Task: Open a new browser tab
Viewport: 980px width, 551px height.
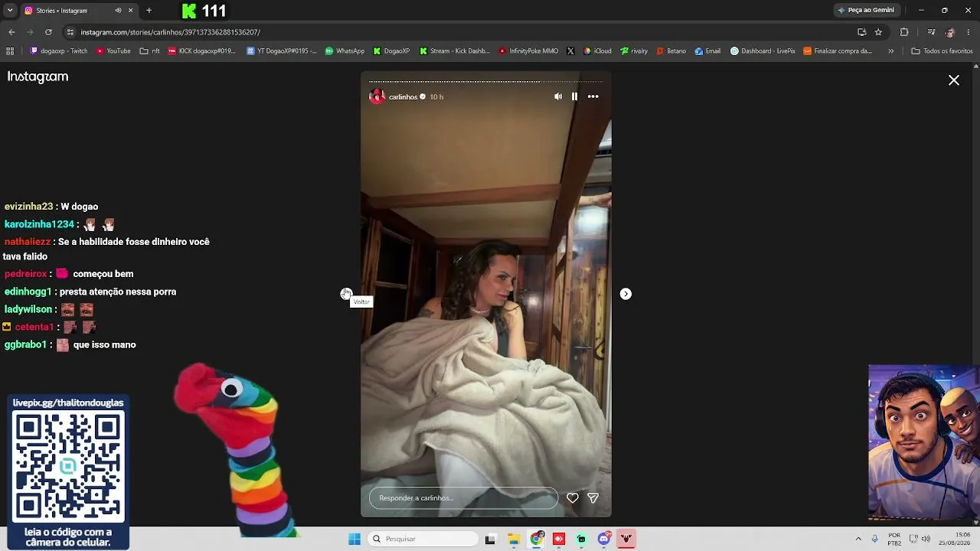Action: (149, 11)
